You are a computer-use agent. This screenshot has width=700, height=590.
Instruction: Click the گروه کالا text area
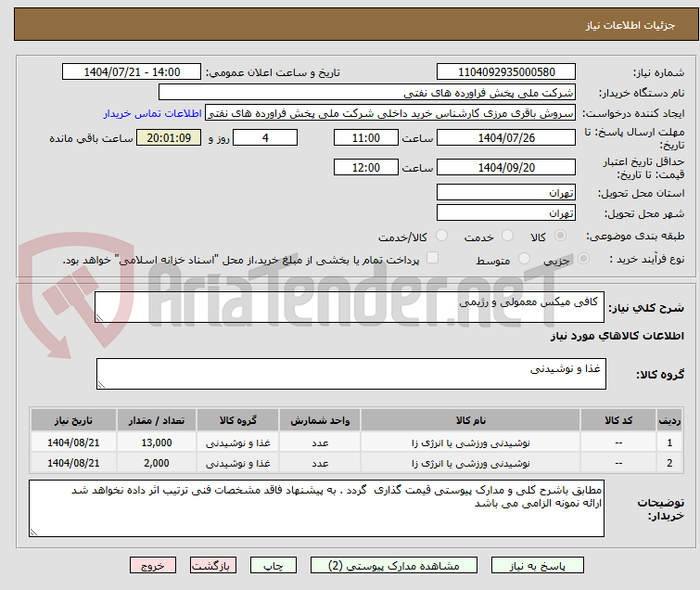(x=350, y=374)
